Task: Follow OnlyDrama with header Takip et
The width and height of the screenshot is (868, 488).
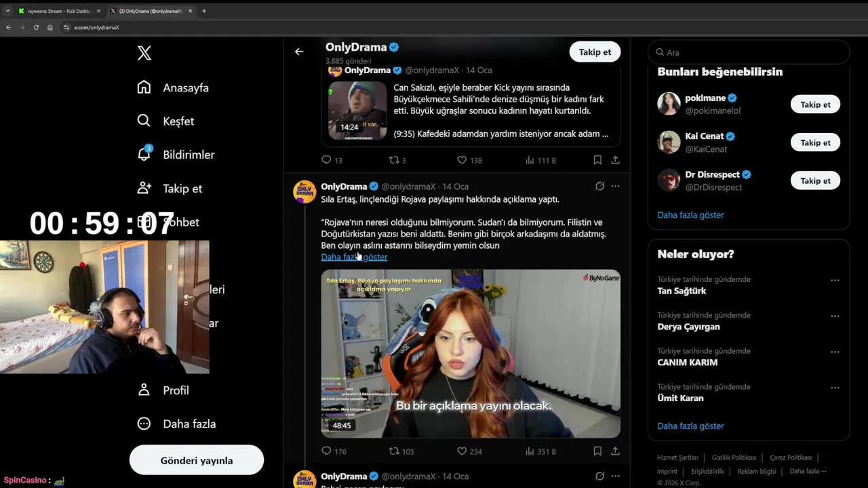Action: pos(595,52)
